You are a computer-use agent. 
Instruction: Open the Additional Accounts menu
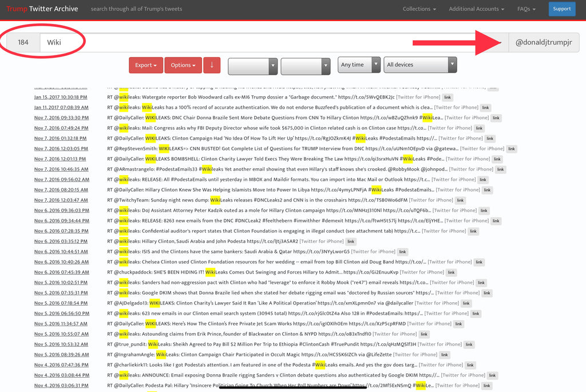(x=477, y=9)
